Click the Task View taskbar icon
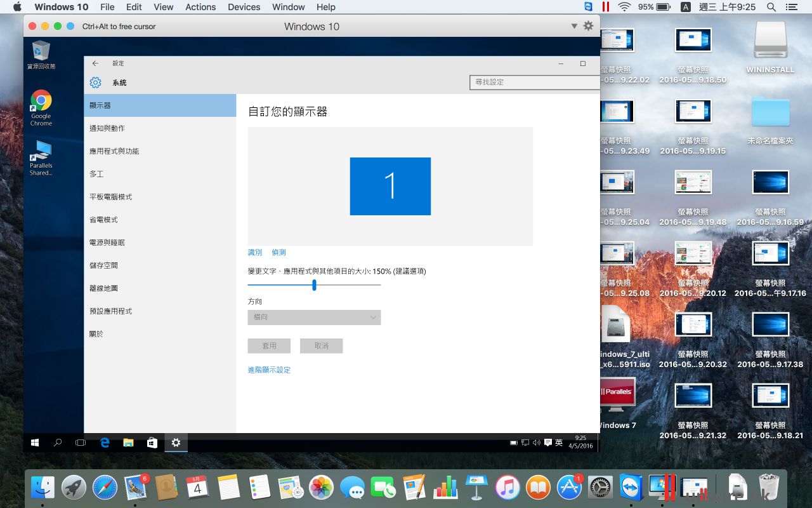This screenshot has width=812, height=508. 81,443
